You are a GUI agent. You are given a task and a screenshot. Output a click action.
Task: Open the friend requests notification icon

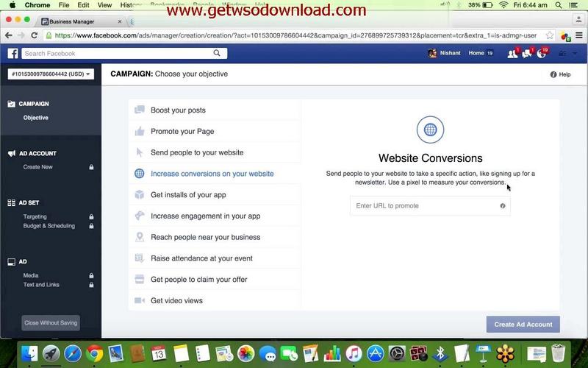pyautogui.click(x=512, y=54)
